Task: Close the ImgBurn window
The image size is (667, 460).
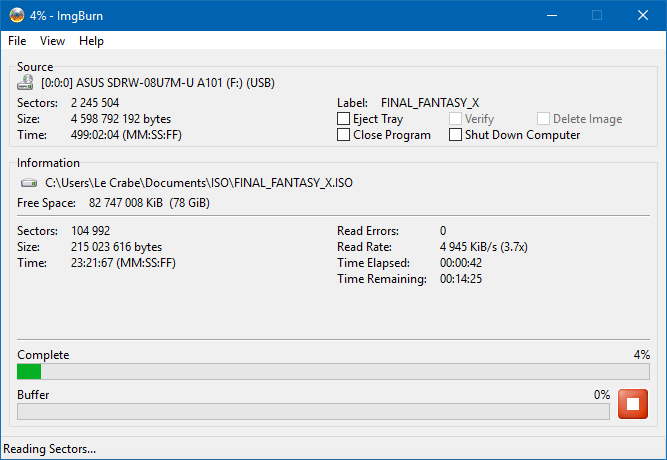Action: pyautogui.click(x=643, y=15)
